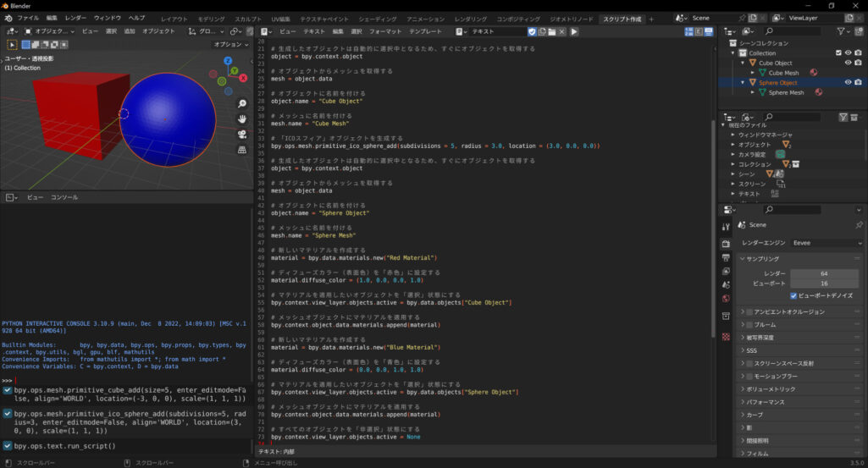Toggle the fake user shield icon

[x=532, y=31]
